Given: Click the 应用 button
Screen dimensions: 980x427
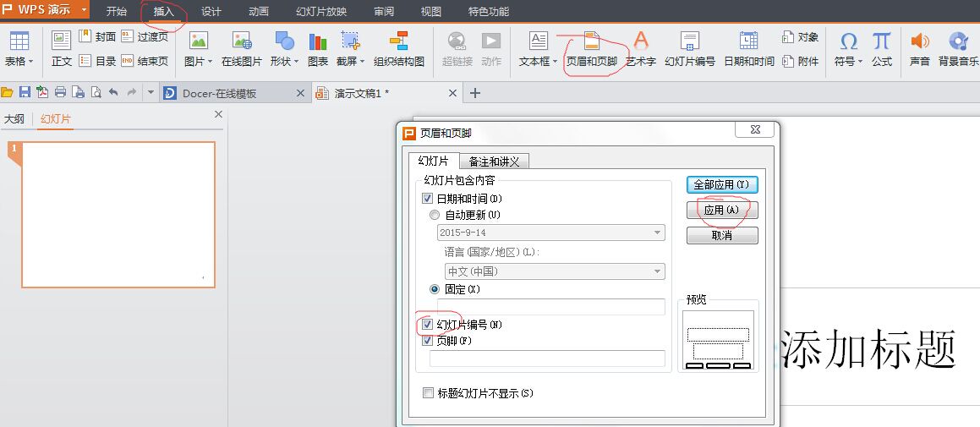Looking at the screenshot, I should pos(722,210).
